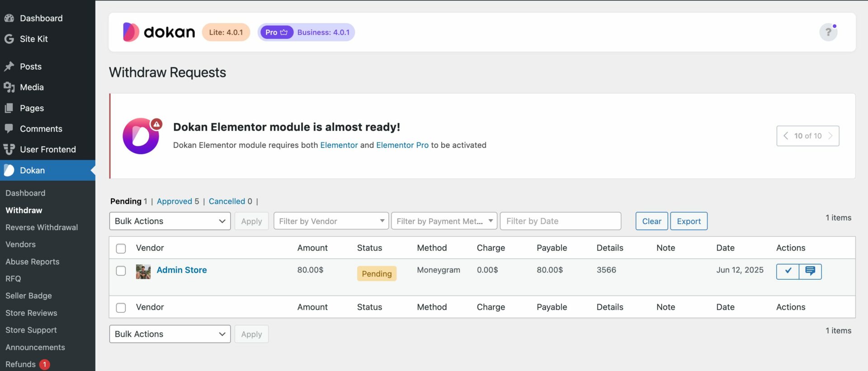This screenshot has width=868, height=371.
Task: Click the Pending status badge
Action: coord(377,273)
